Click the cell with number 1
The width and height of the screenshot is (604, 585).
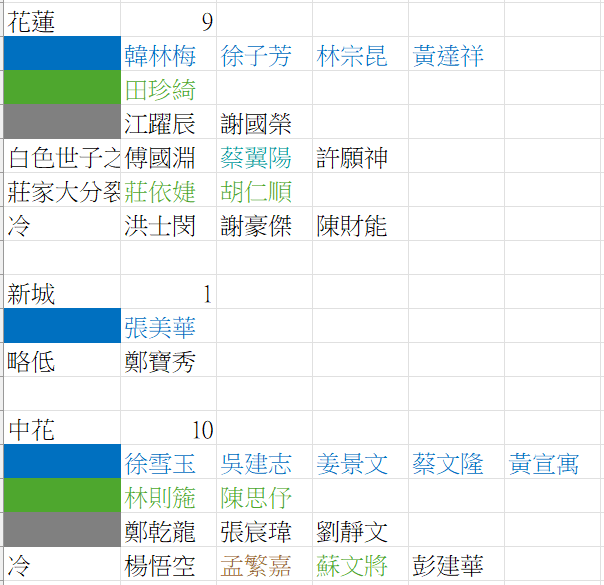(168, 292)
